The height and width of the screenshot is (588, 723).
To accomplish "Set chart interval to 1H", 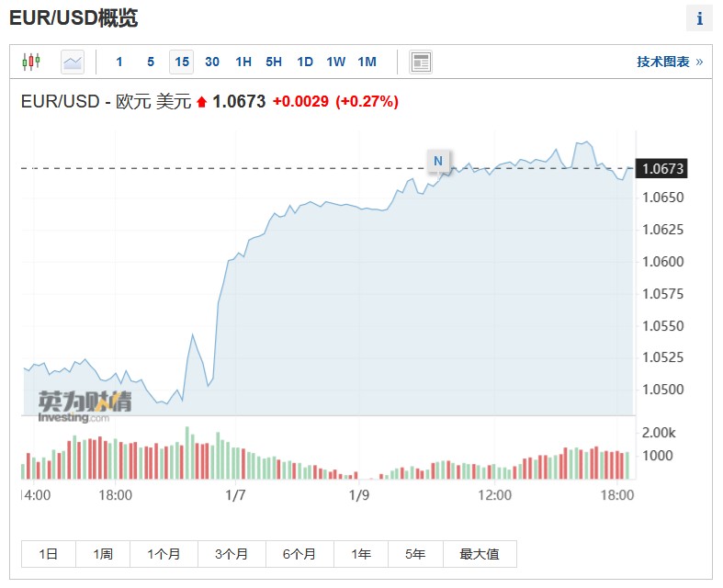I will [243, 62].
